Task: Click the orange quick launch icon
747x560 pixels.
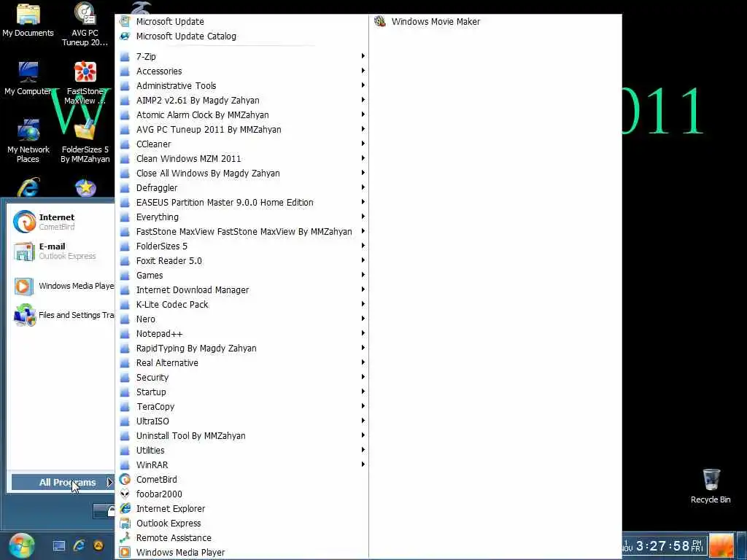Action: pyautogui.click(x=98, y=546)
